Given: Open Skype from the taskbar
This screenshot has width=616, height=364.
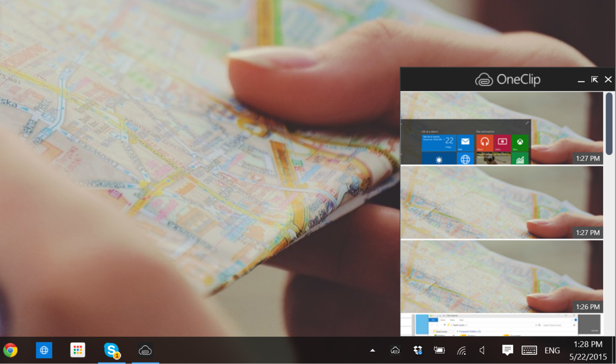Looking at the screenshot, I should 112,350.
